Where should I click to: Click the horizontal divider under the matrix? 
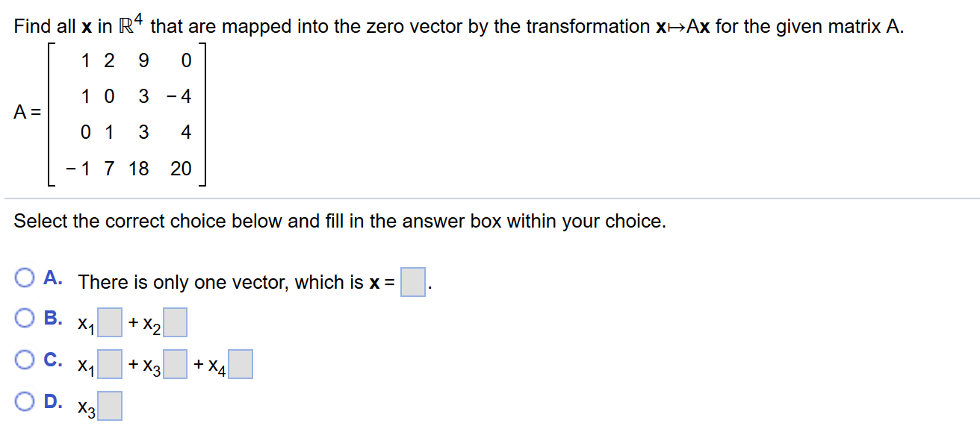pos(490,197)
